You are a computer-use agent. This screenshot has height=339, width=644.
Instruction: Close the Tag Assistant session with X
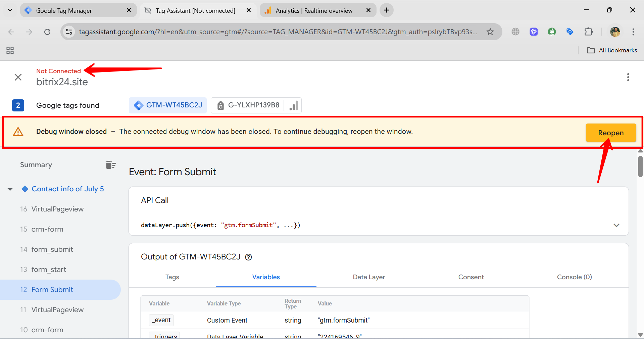coord(18,77)
